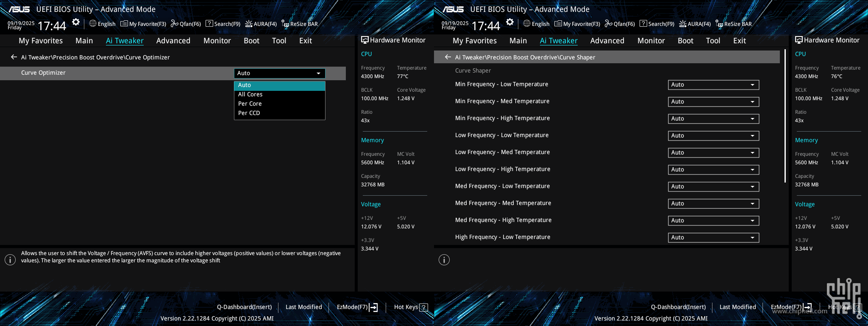Click the 17:44 clock in left BIOS
This screenshot has height=326, width=868.
(52, 26)
